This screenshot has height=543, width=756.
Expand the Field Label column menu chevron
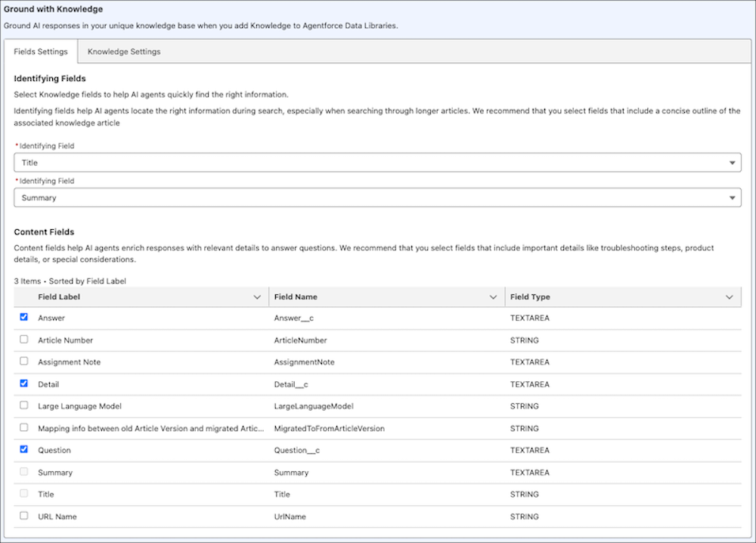(257, 297)
